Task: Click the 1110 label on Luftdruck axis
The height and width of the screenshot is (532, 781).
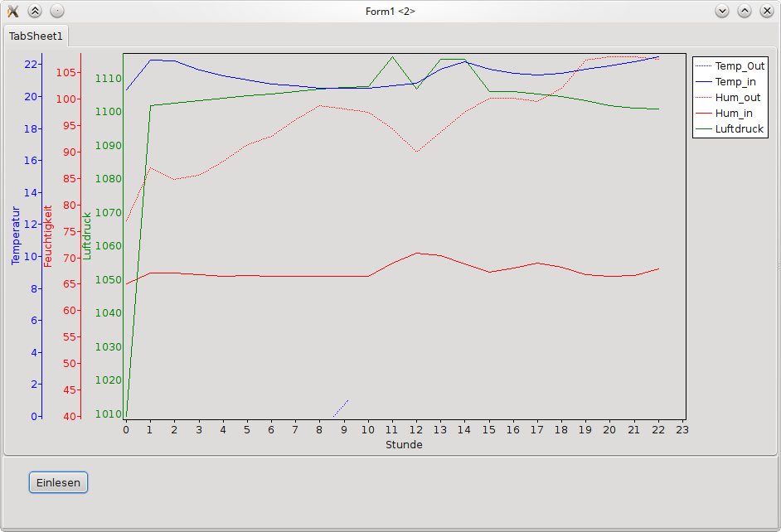Action: point(108,78)
